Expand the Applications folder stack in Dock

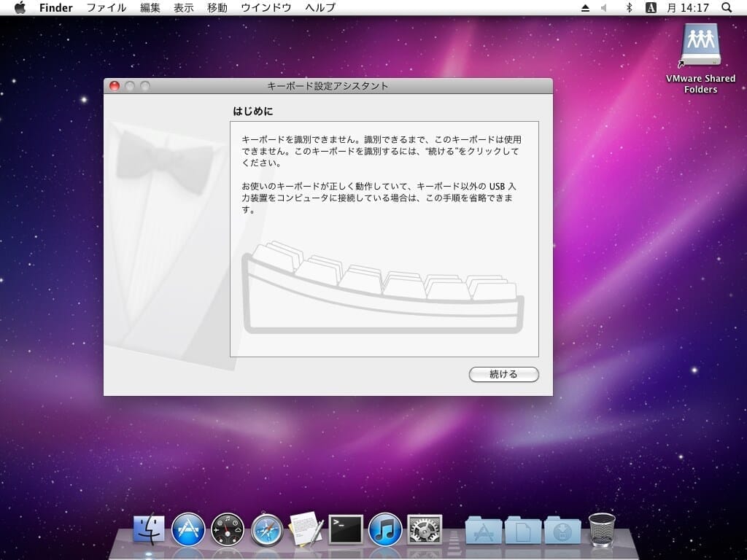484,531
